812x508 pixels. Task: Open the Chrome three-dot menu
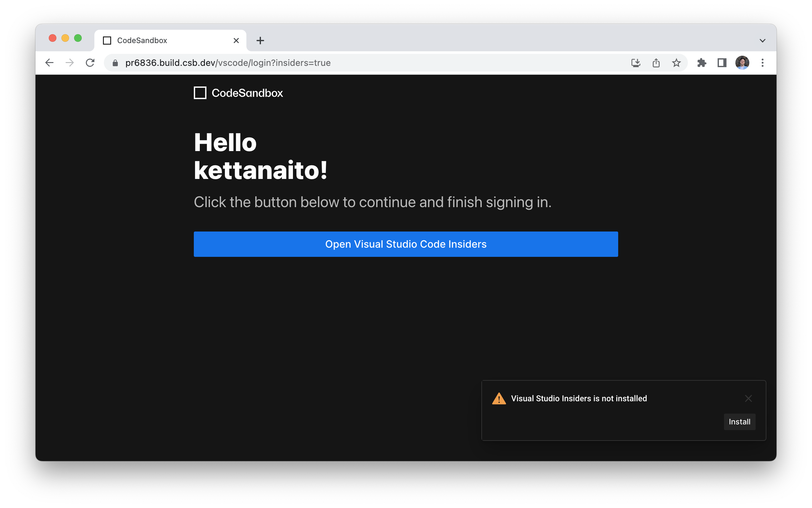pos(762,63)
